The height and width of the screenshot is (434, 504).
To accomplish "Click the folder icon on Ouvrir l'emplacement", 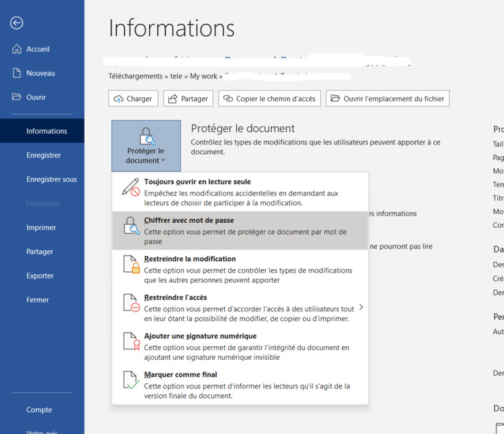I will 335,98.
